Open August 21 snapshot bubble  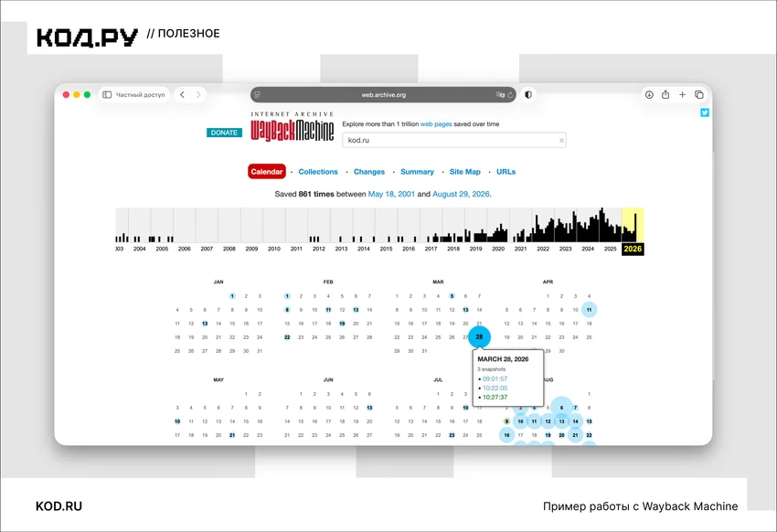coord(575,435)
